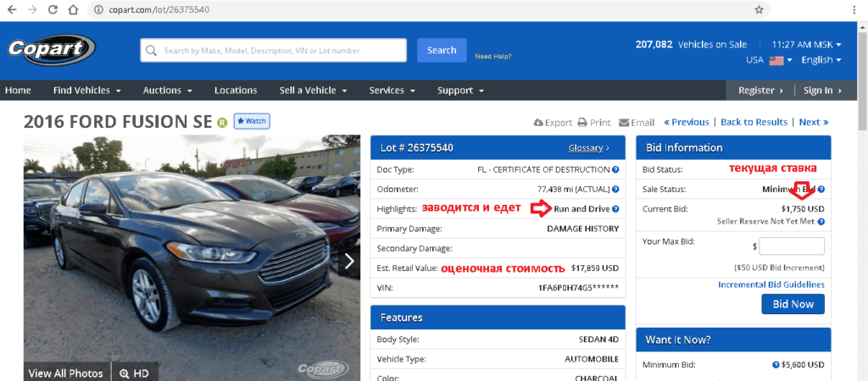Expand the Find Vehicles dropdown menu

87,91
